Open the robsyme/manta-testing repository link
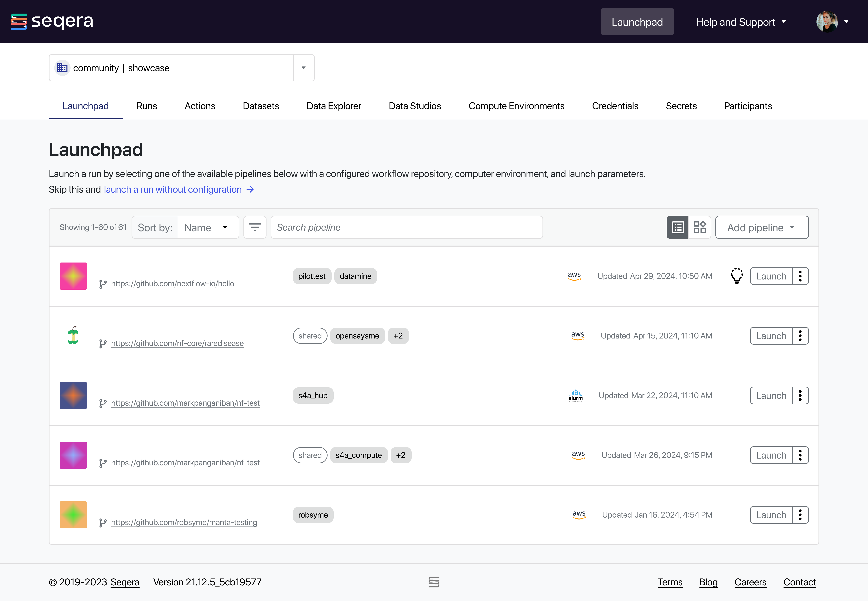Image resolution: width=868 pixels, height=601 pixels. [184, 522]
